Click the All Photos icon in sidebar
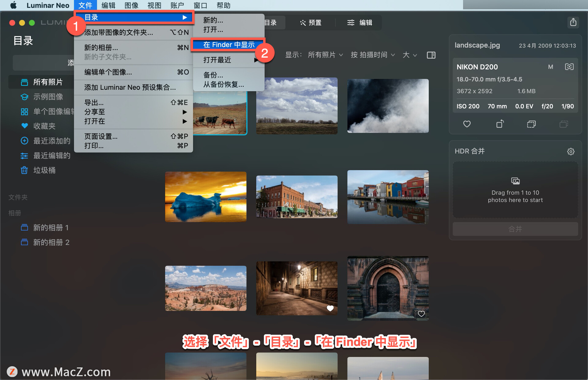This screenshot has height=380, width=588. pos(24,82)
